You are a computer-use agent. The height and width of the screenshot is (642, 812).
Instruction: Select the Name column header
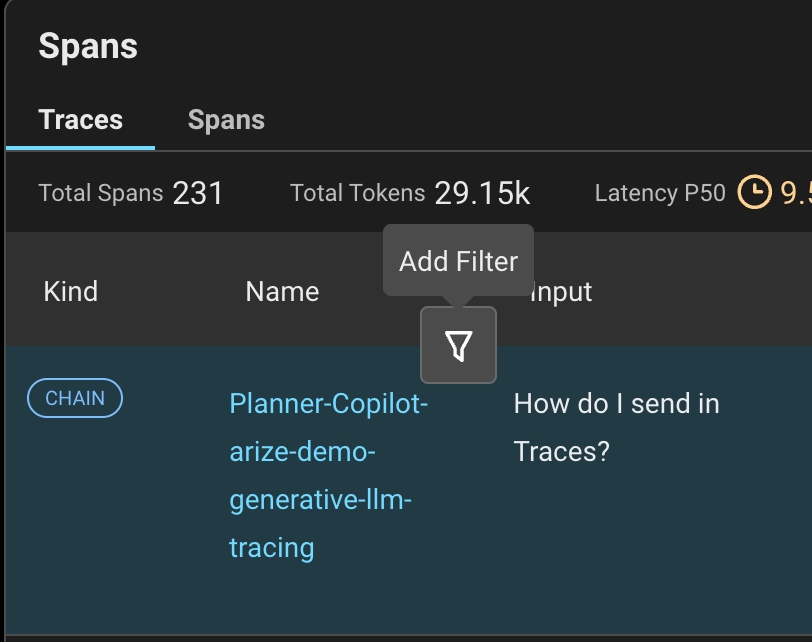(282, 292)
